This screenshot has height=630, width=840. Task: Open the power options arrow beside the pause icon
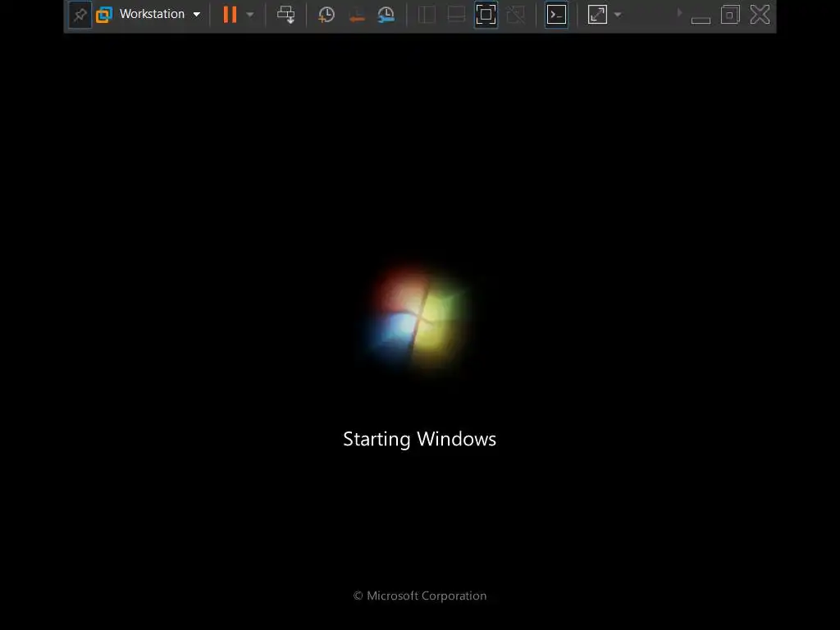(x=250, y=15)
